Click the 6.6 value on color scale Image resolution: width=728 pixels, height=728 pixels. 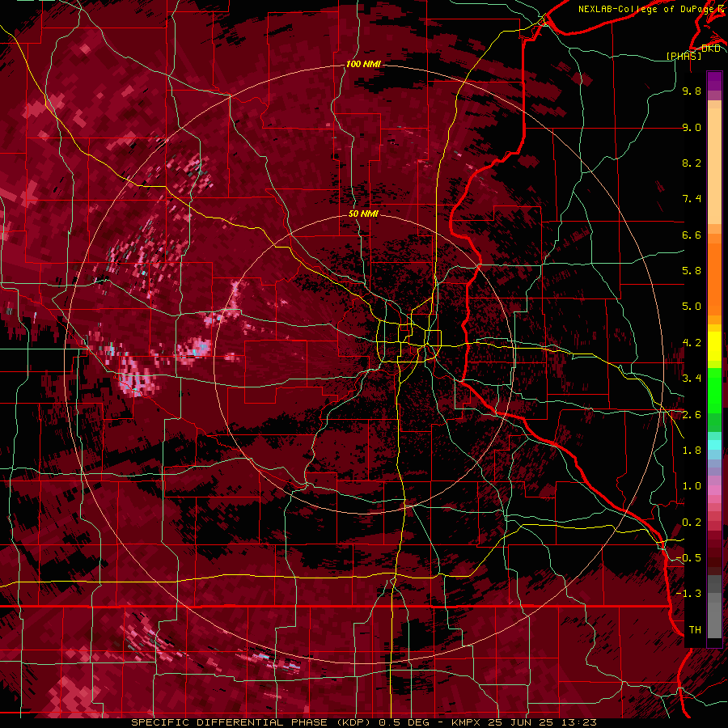(x=692, y=235)
